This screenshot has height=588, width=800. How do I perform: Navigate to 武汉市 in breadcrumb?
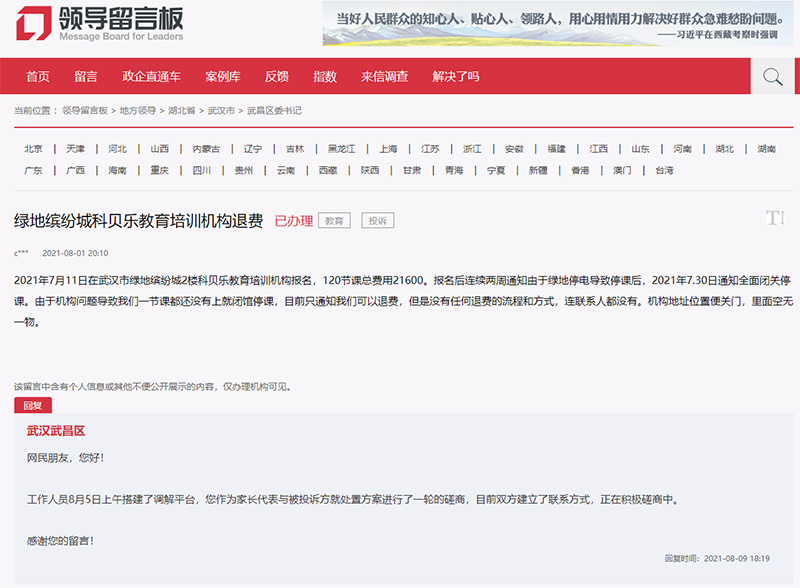220,110
